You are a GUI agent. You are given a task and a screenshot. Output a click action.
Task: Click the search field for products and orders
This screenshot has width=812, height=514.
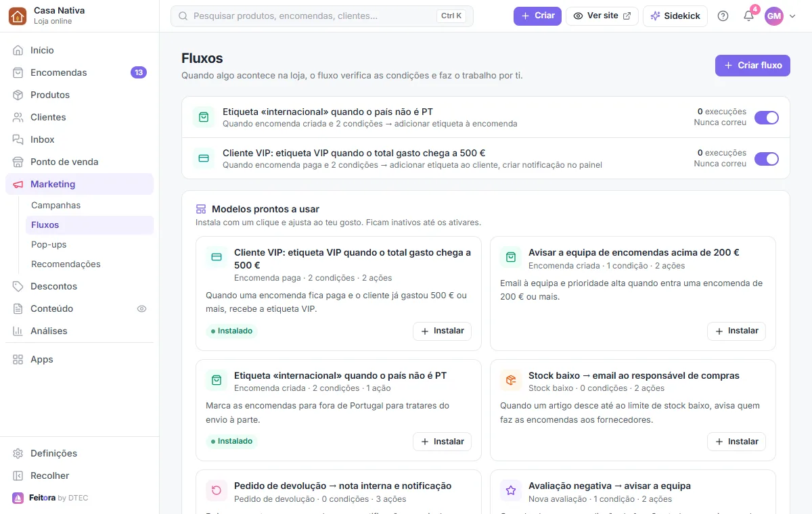[322, 16]
